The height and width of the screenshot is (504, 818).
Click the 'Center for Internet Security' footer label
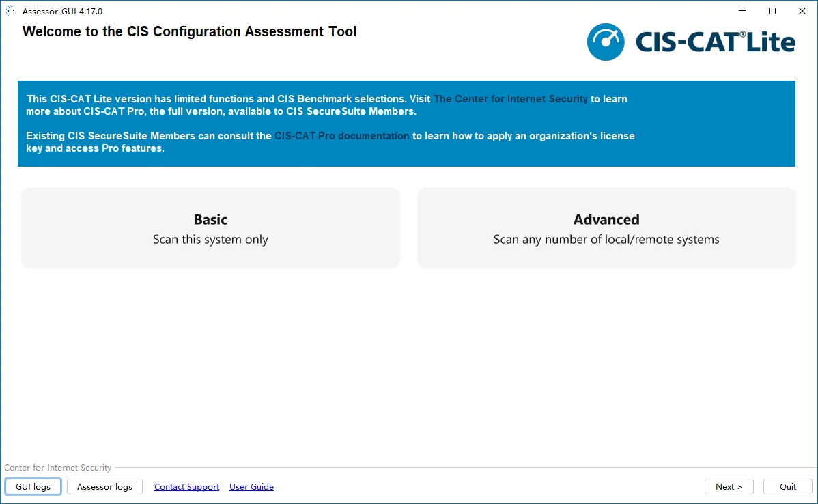(58, 468)
